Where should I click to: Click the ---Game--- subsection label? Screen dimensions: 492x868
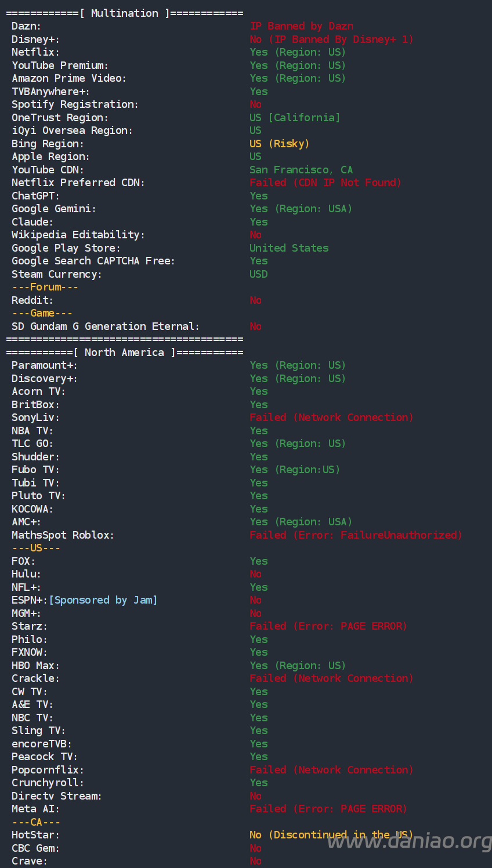pos(42,313)
